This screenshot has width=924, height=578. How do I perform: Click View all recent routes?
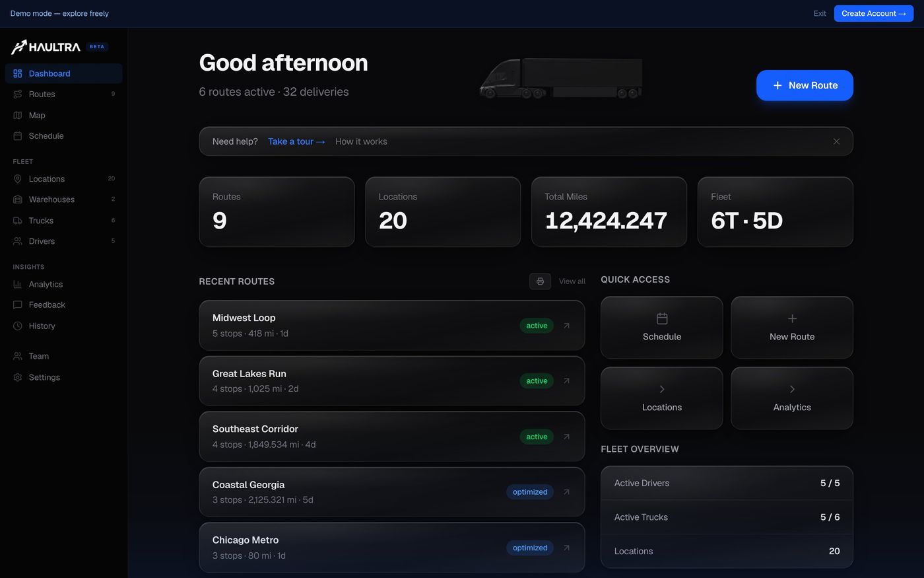(572, 281)
